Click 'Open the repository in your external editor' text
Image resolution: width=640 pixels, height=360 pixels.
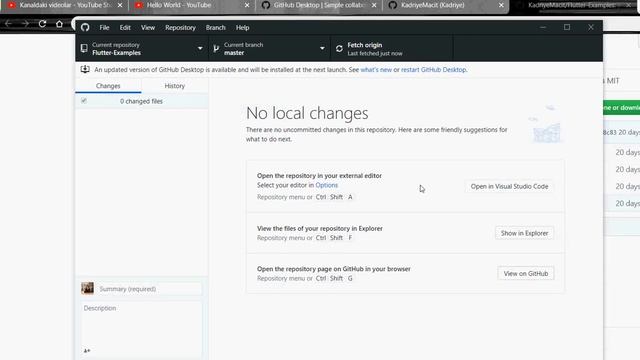tap(319, 176)
